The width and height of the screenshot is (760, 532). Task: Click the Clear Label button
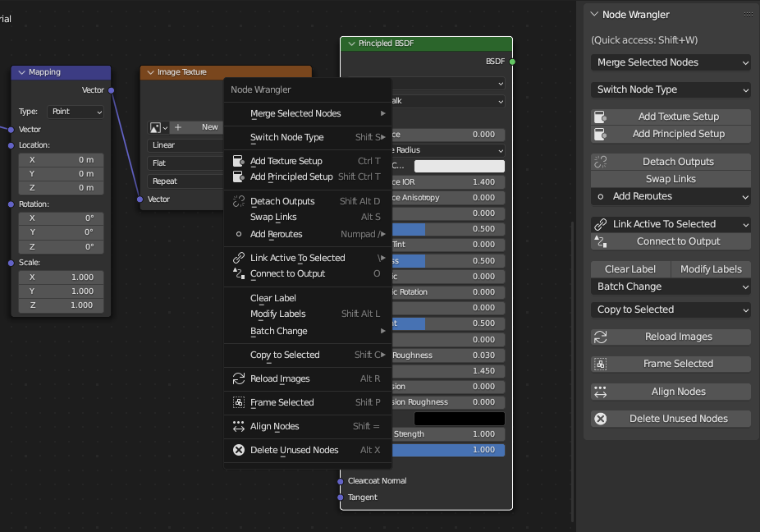click(x=630, y=268)
